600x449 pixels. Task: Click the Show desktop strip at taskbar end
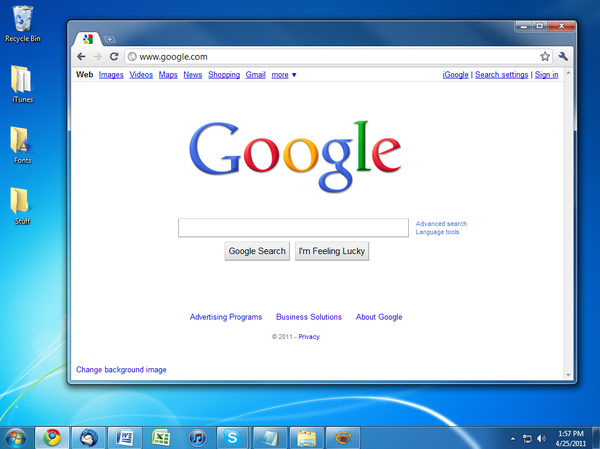[x=596, y=438]
